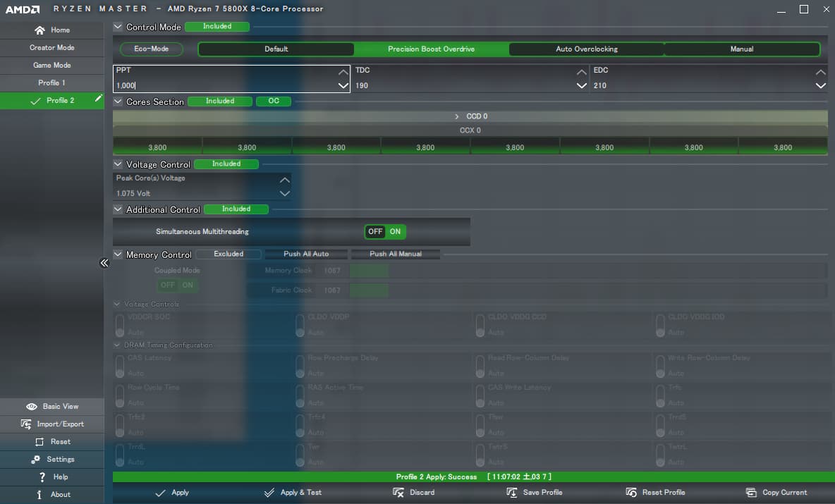Image resolution: width=835 pixels, height=504 pixels.
Task: Collapse the Cores Section
Action: (x=118, y=101)
